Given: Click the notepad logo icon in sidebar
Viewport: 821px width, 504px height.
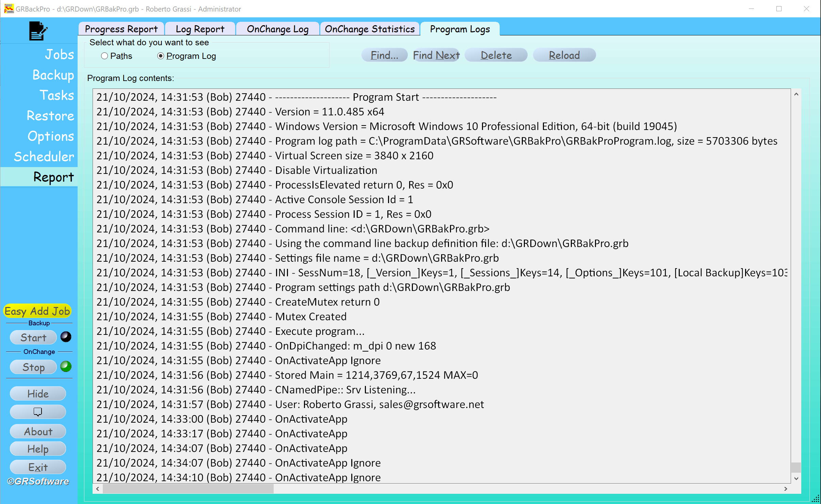Looking at the screenshot, I should point(38,31).
